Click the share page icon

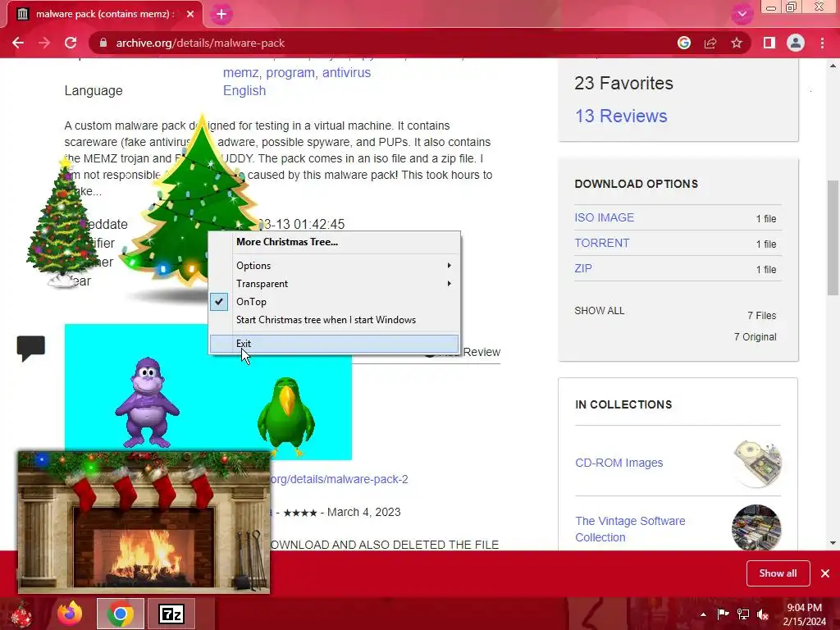[710, 43]
